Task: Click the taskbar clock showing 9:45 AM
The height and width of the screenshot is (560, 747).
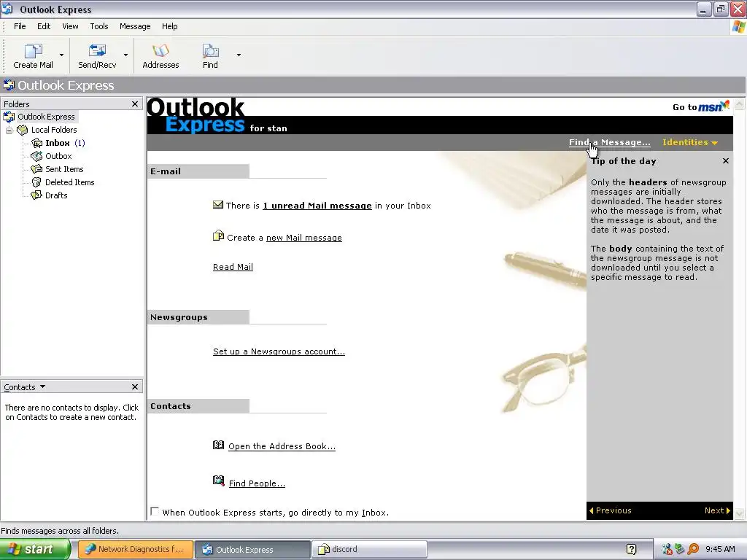Action: pos(720,549)
